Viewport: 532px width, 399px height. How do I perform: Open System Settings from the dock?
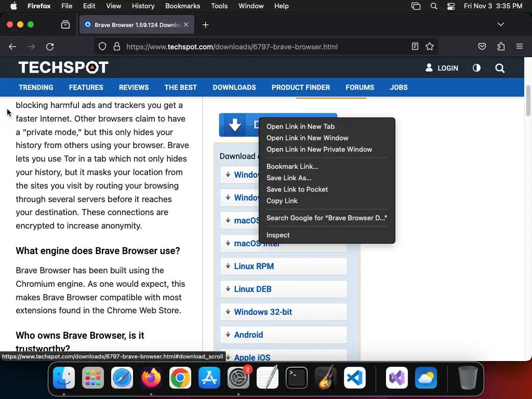tap(238, 378)
